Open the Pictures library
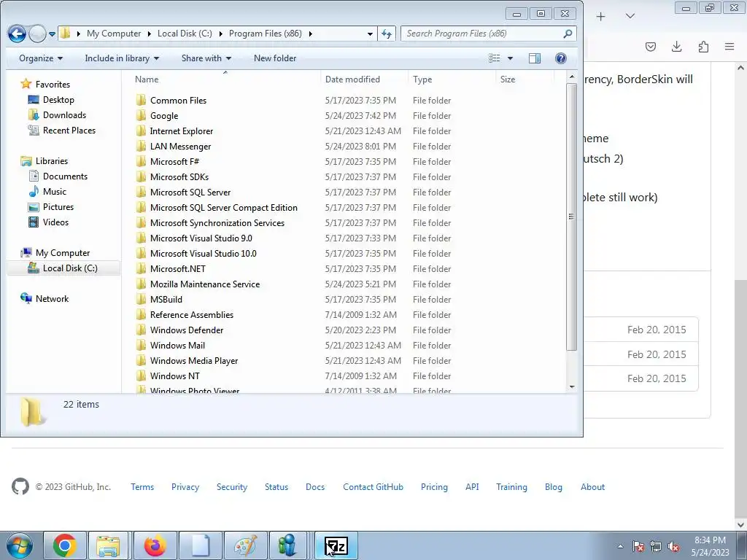 coord(51,206)
